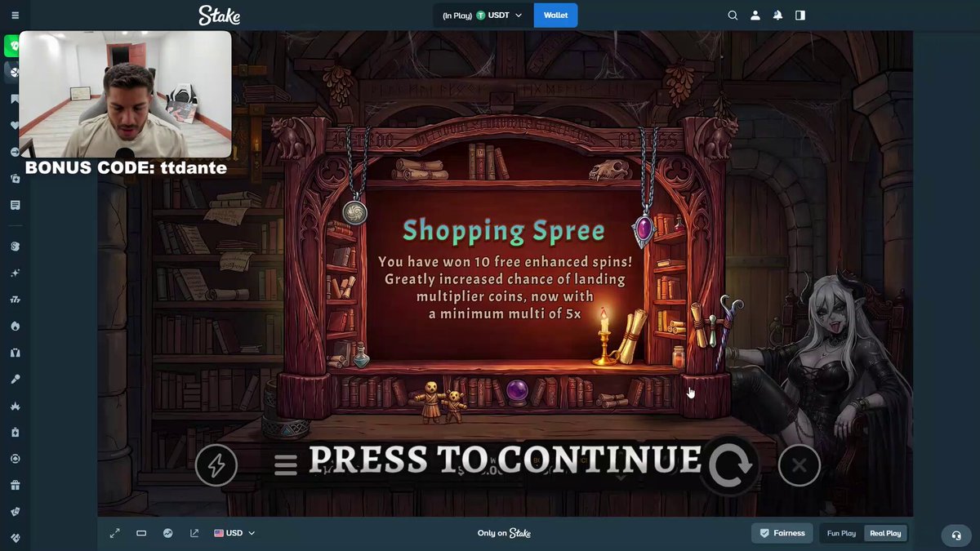This screenshot has height=551, width=980.
Task: Open the gift box icon in sidebar
Action: click(x=15, y=486)
